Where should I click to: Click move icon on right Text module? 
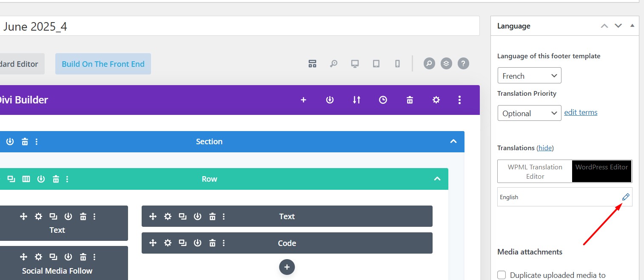[153, 216]
